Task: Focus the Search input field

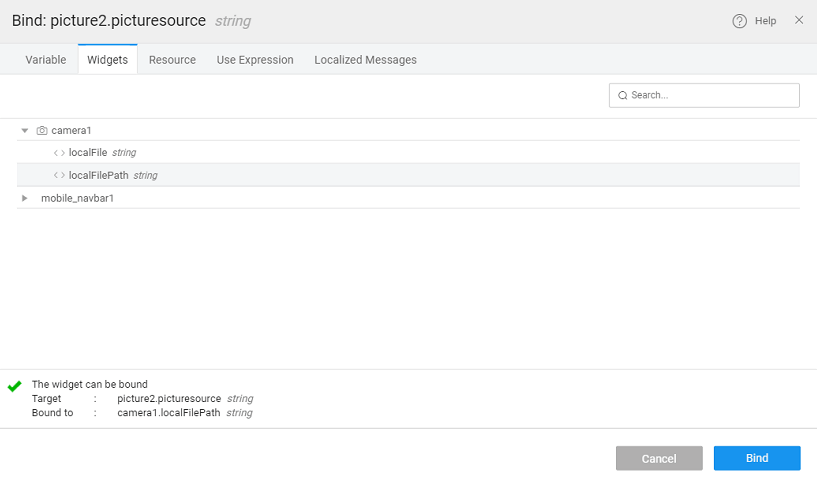Action: coord(712,95)
